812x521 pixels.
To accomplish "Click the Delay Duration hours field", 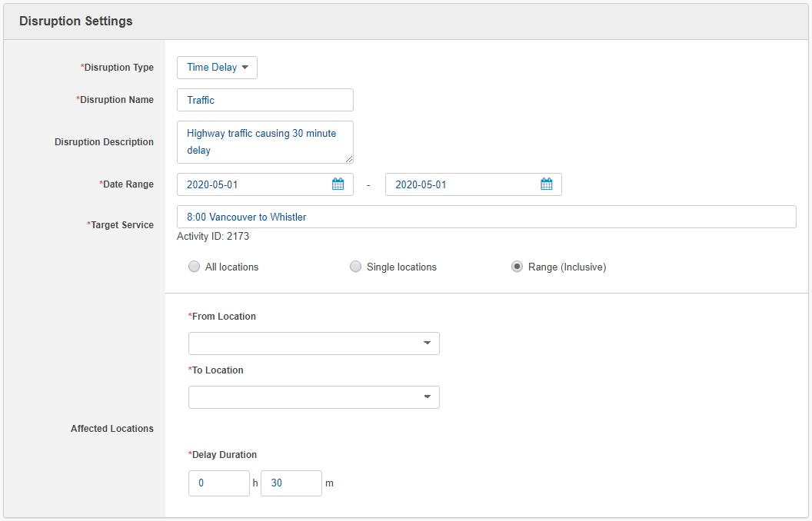I will tap(219, 483).
